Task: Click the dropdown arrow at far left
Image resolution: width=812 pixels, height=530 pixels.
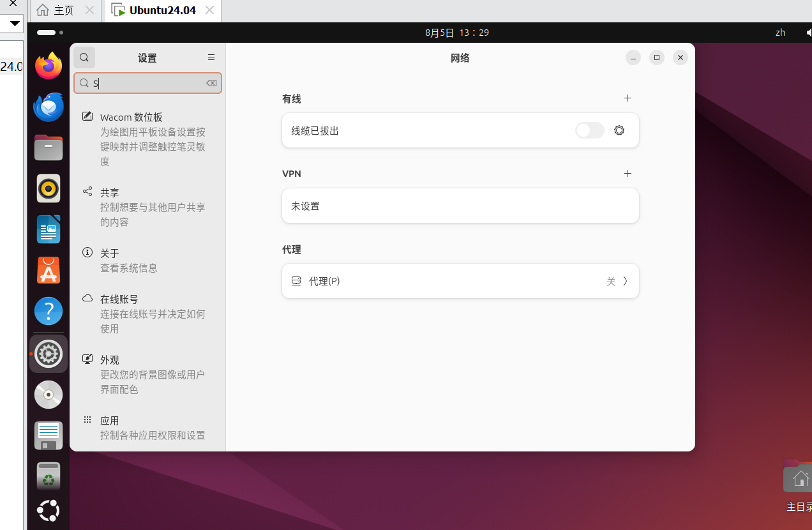Action: [15, 24]
